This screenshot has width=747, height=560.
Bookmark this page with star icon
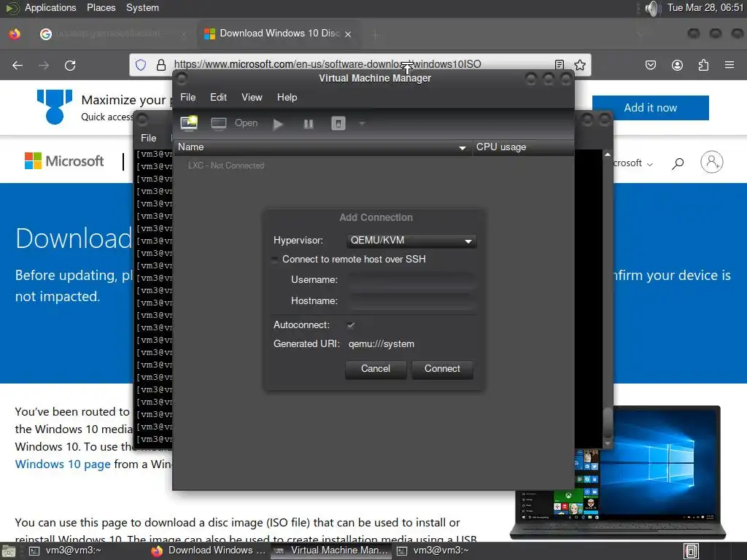pyautogui.click(x=580, y=65)
